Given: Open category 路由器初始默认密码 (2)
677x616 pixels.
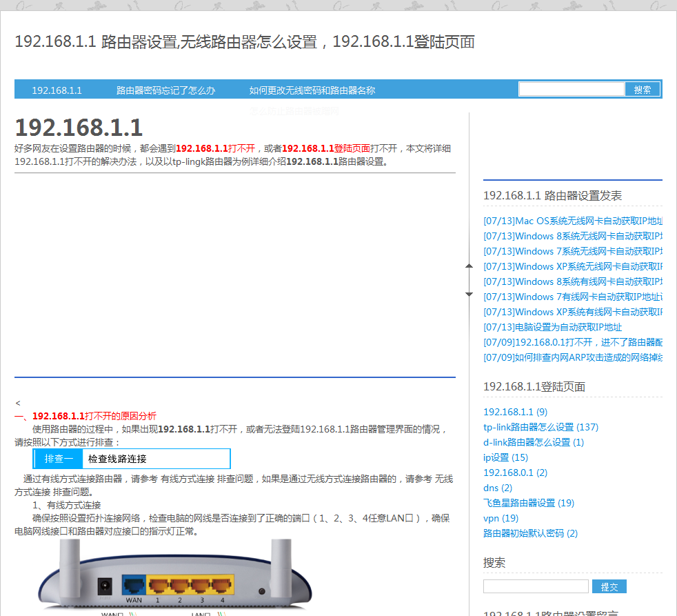Looking at the screenshot, I should point(531,533).
